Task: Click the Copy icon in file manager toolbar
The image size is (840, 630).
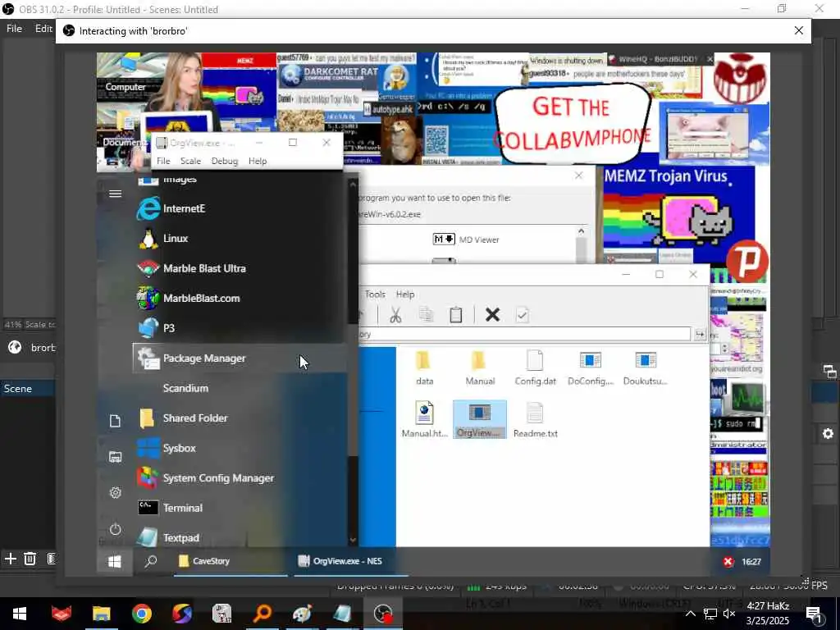Action: [x=426, y=315]
